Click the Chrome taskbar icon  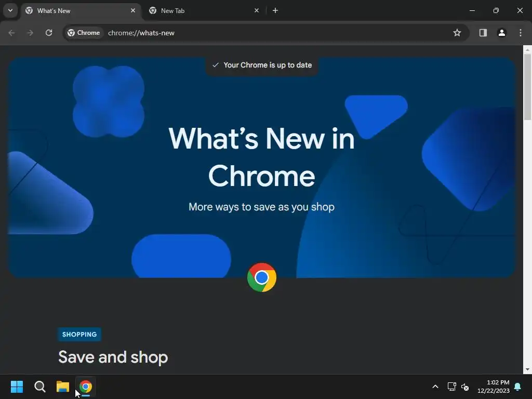pos(86,387)
